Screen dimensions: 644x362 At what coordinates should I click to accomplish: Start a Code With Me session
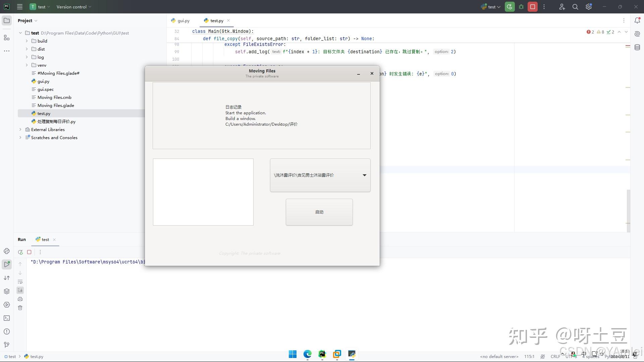click(562, 7)
